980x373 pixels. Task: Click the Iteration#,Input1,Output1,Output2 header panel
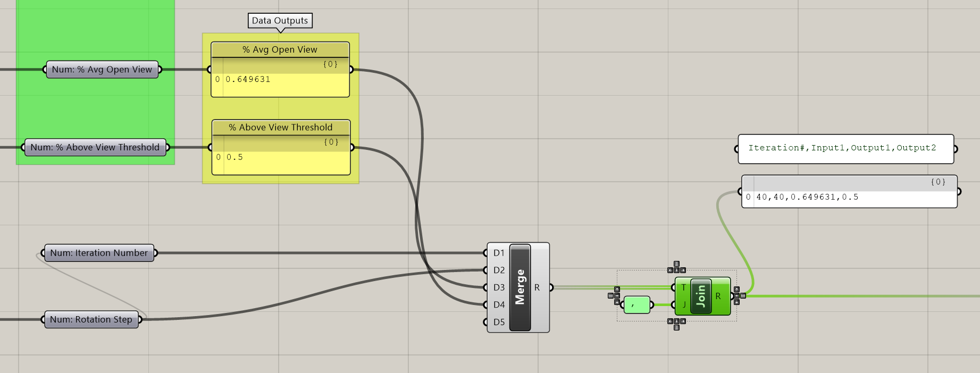pyautogui.click(x=845, y=148)
